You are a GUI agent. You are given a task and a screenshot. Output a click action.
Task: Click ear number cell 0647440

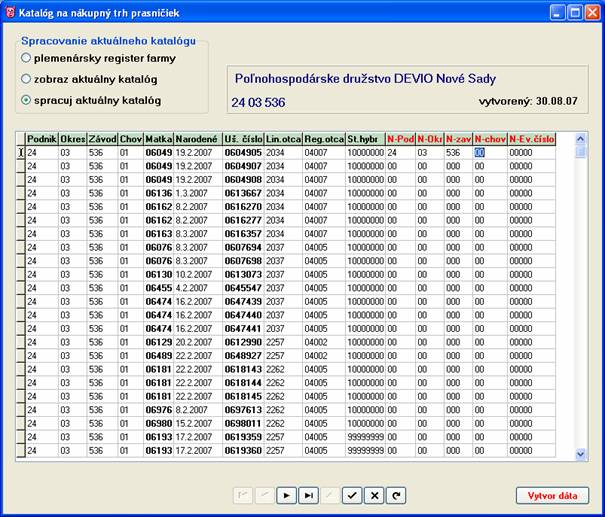[243, 315]
